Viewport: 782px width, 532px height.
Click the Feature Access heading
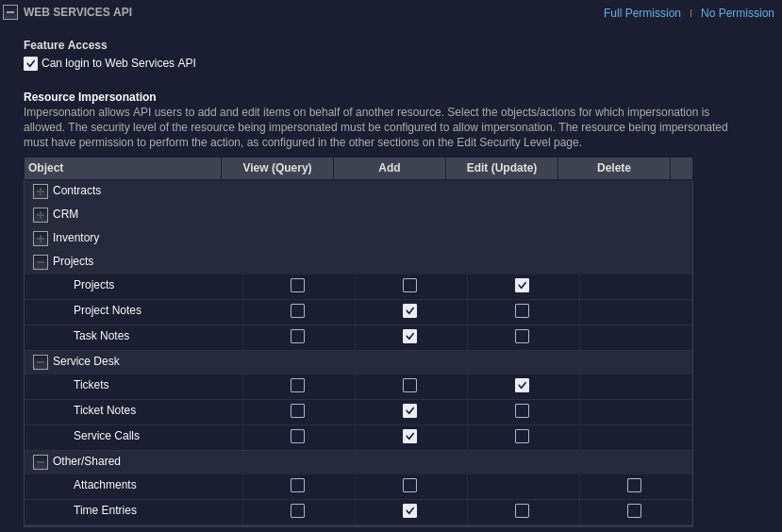(x=65, y=45)
